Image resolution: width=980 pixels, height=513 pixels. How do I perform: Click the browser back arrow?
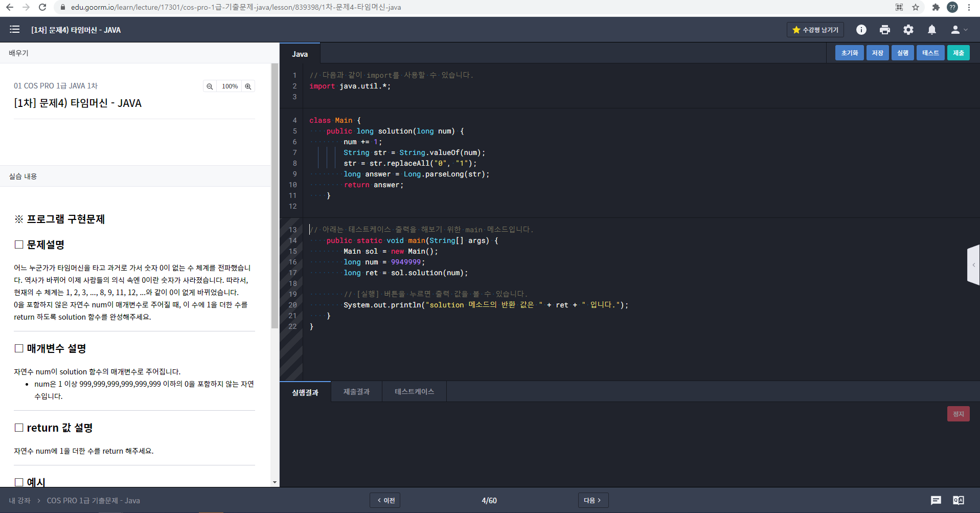coord(10,7)
